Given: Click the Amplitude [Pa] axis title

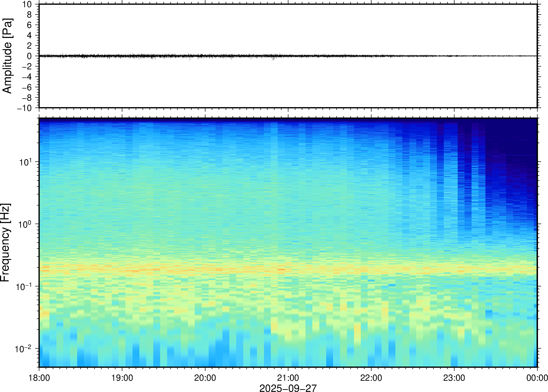Looking at the screenshot, I should click(x=7, y=56).
